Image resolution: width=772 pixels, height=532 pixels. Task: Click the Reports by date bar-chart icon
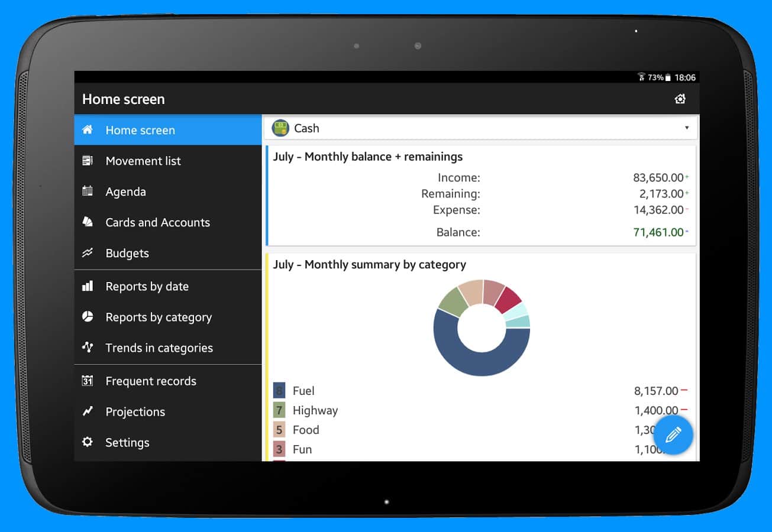(88, 286)
